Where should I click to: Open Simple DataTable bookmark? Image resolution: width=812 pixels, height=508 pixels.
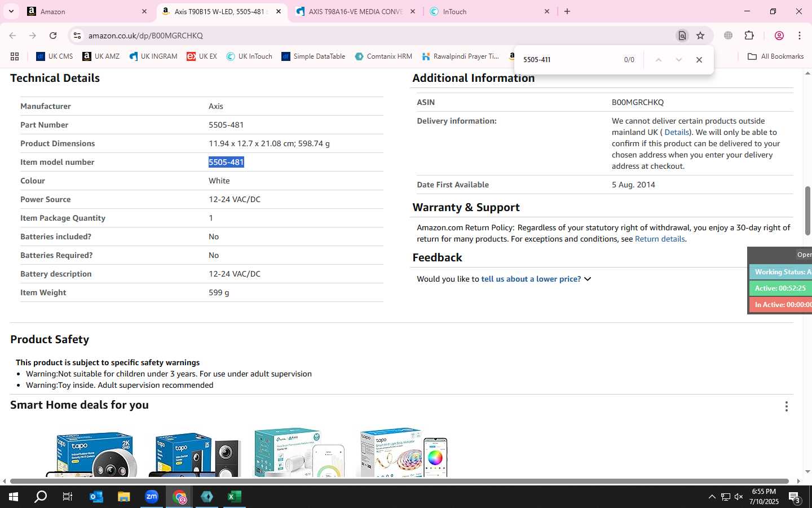314,56
